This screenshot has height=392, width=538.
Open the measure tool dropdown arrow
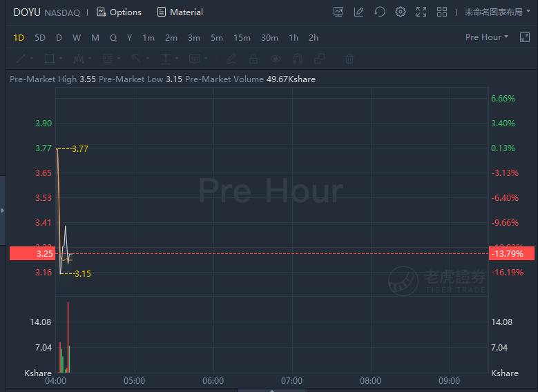pyautogui.click(x=177, y=59)
